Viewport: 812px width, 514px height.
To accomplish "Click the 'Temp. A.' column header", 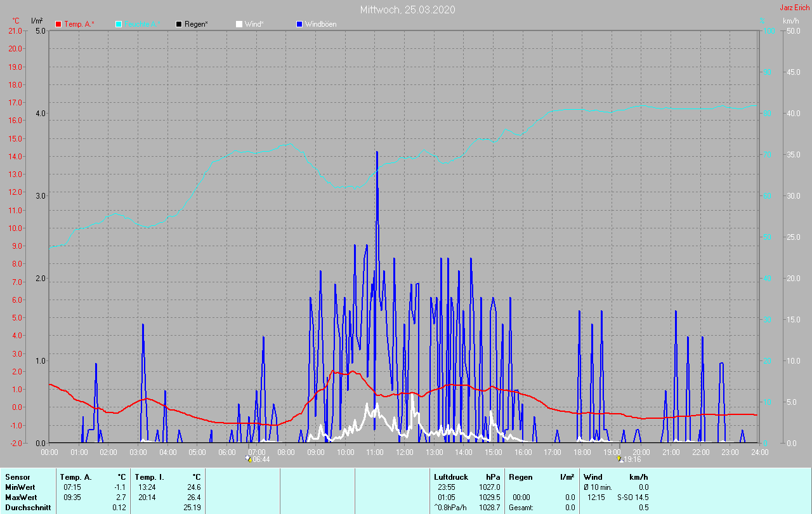I will pyautogui.click(x=75, y=477).
